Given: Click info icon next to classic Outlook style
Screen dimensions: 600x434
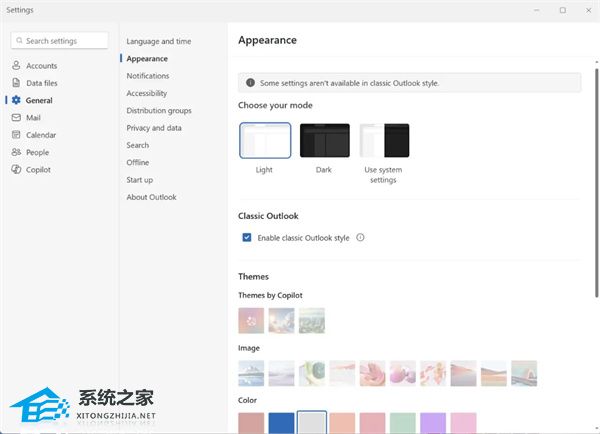Looking at the screenshot, I should [360, 237].
